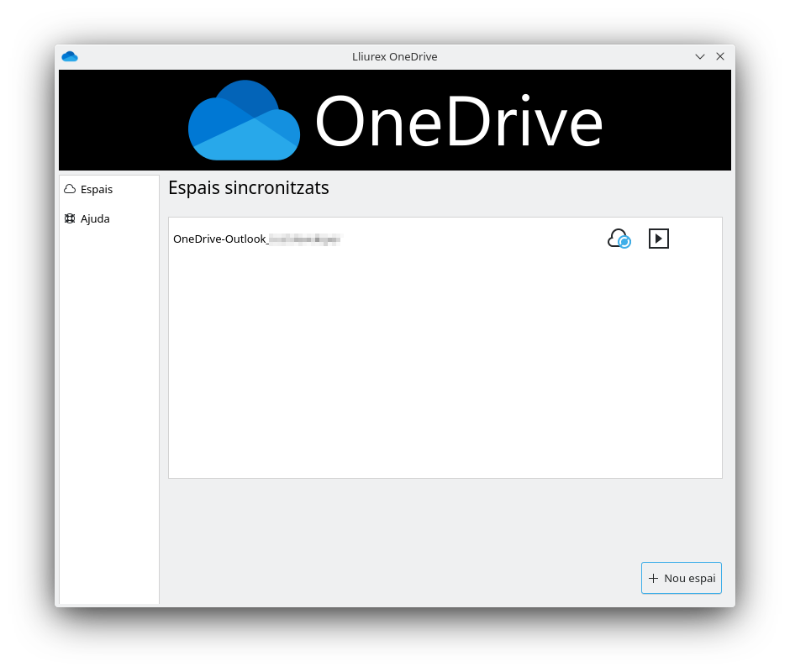790x672 pixels.
Task: Switch to the Ajuda help section
Action: coord(95,218)
